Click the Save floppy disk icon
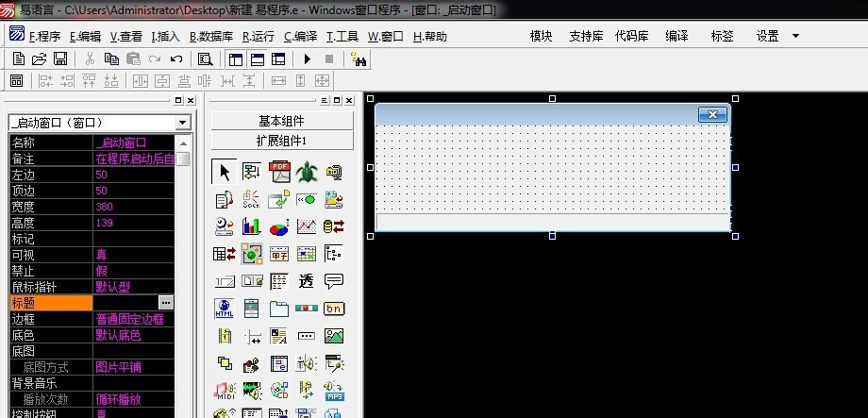 59,59
